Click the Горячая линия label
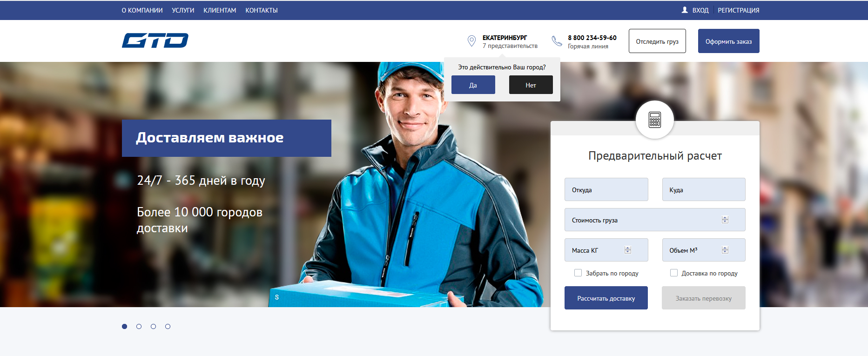This screenshot has height=356, width=868. pos(588,46)
